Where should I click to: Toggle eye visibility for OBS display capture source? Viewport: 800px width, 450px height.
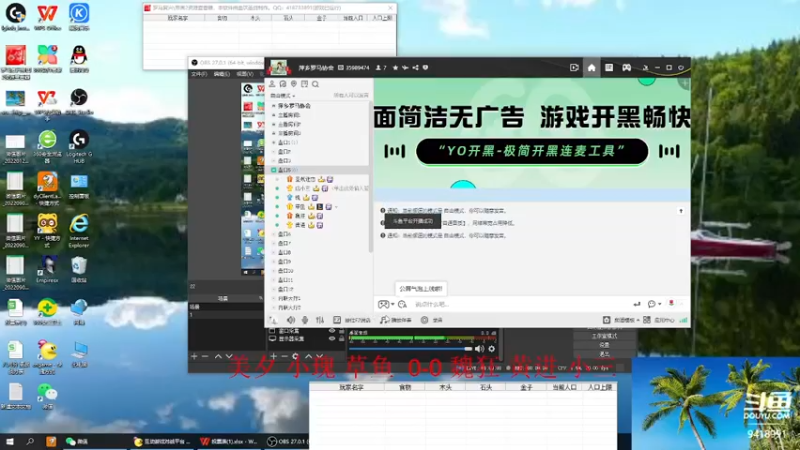(332, 338)
